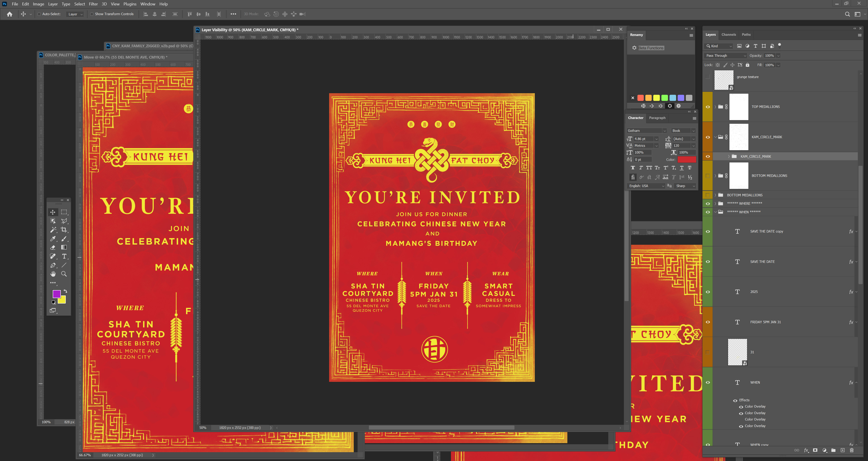Filter layers by type layer icon

coord(755,46)
